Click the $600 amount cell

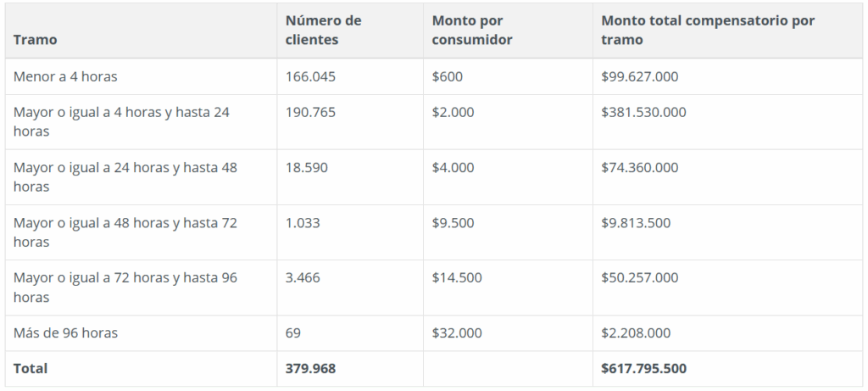(448, 76)
